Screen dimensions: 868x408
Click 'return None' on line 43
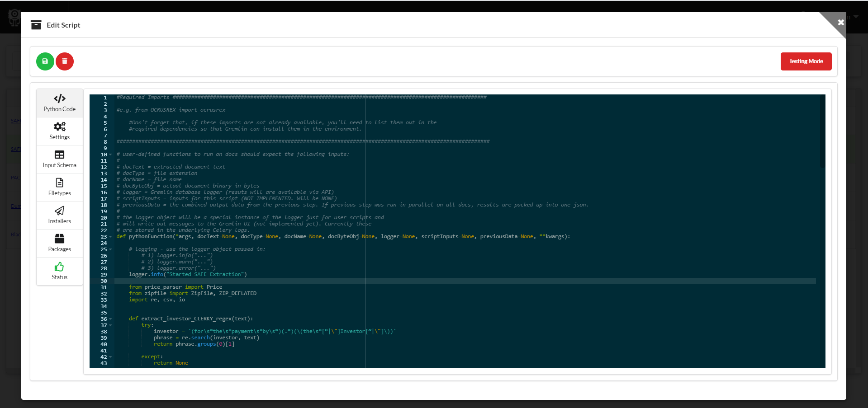(171, 363)
